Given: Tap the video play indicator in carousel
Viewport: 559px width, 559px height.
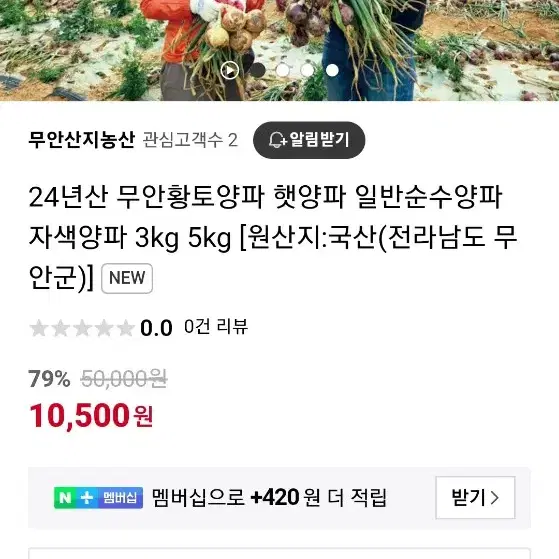Looking at the screenshot, I should 230,70.
